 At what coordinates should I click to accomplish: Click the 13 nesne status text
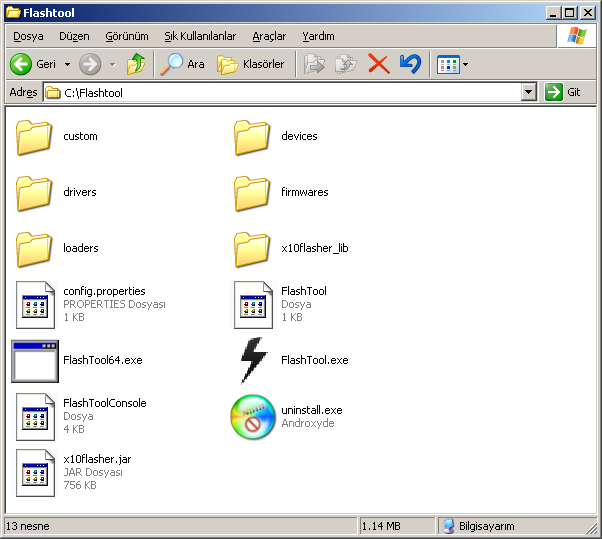tap(28, 526)
